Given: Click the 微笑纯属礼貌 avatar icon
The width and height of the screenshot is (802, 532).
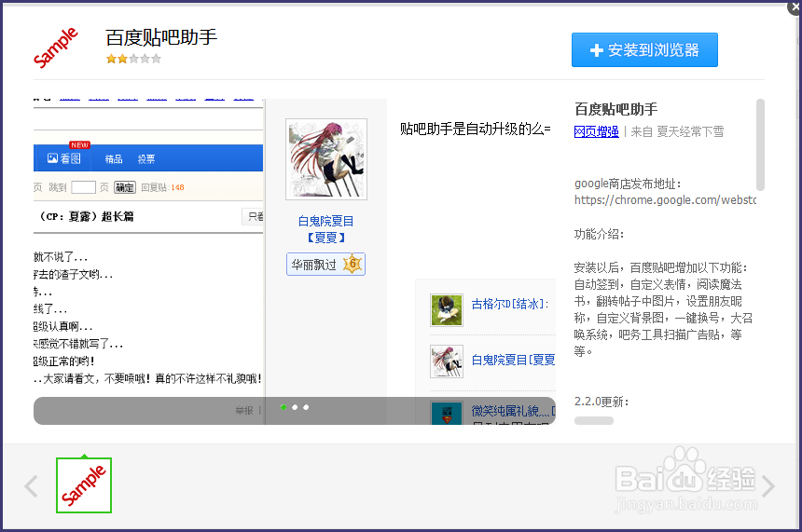Looking at the screenshot, I should pyautogui.click(x=447, y=413).
